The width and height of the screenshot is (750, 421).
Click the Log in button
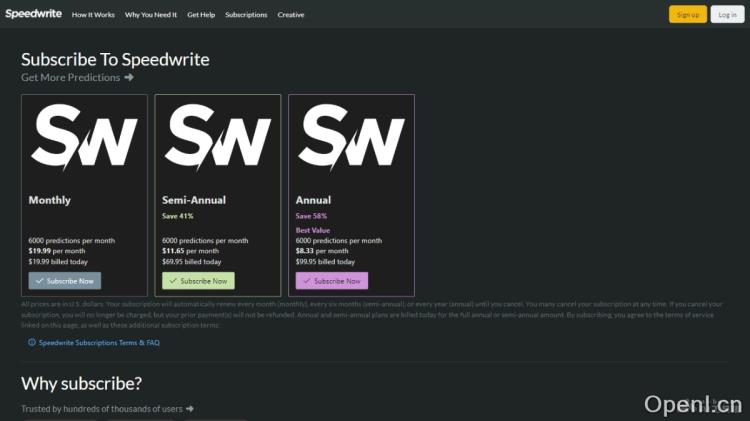(x=728, y=15)
